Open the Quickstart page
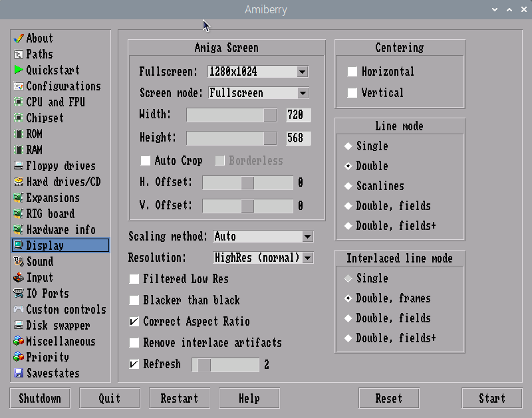Viewport: 532px width, 418px height. click(61, 70)
